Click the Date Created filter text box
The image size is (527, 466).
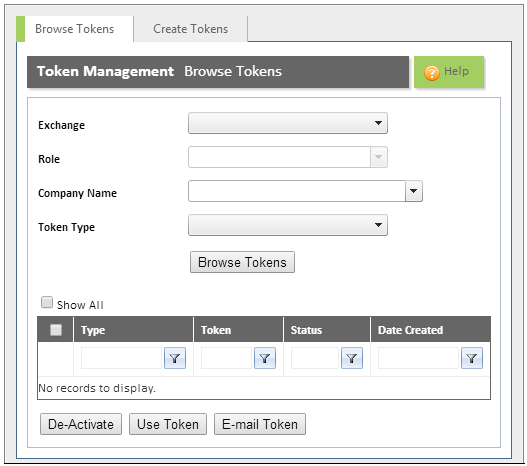point(418,358)
